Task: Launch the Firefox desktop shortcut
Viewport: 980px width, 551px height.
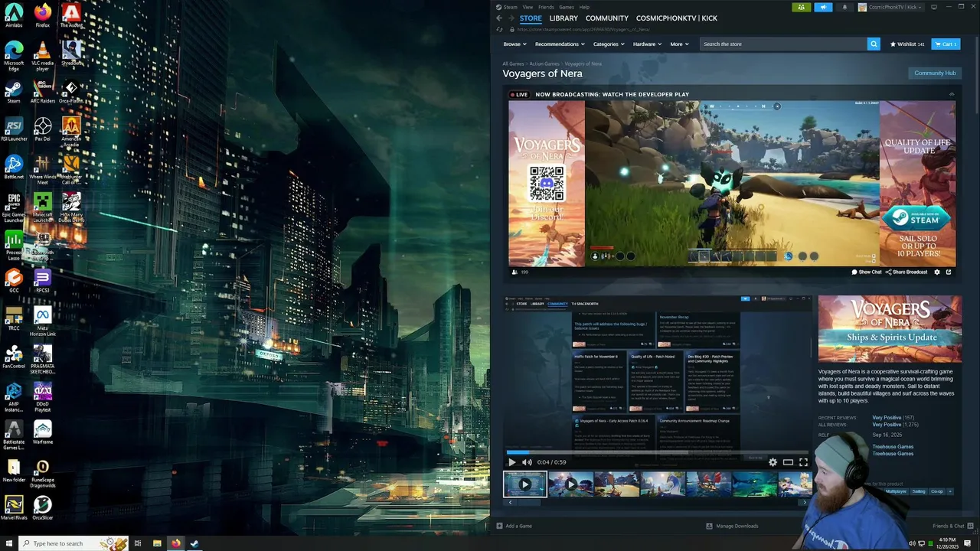Action: click(43, 15)
